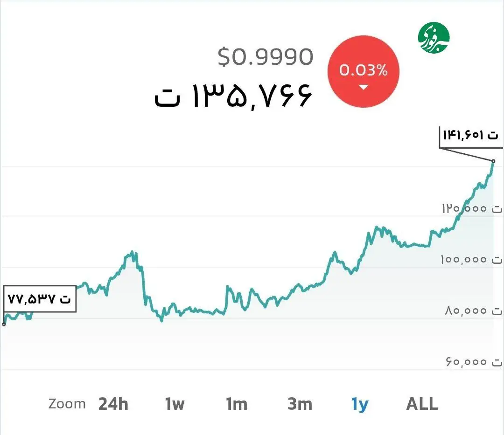Click the 100,000 y-axis label
504x435 pixels.
471,259
